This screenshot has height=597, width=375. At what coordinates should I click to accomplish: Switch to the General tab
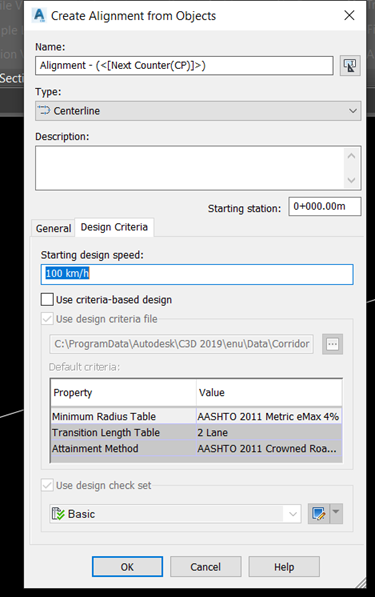click(x=53, y=228)
